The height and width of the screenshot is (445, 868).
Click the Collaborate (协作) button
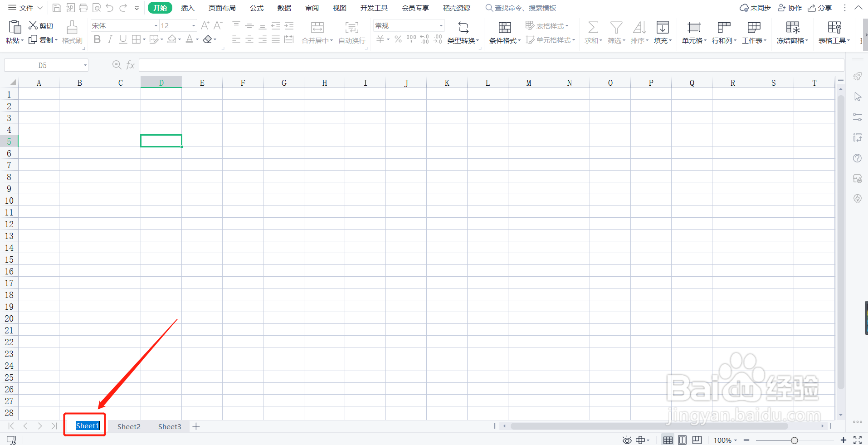coord(790,8)
